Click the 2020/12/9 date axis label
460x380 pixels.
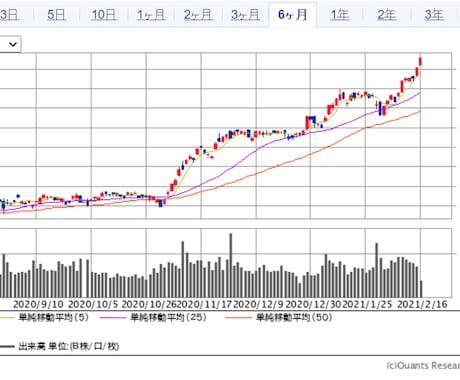coord(258,304)
